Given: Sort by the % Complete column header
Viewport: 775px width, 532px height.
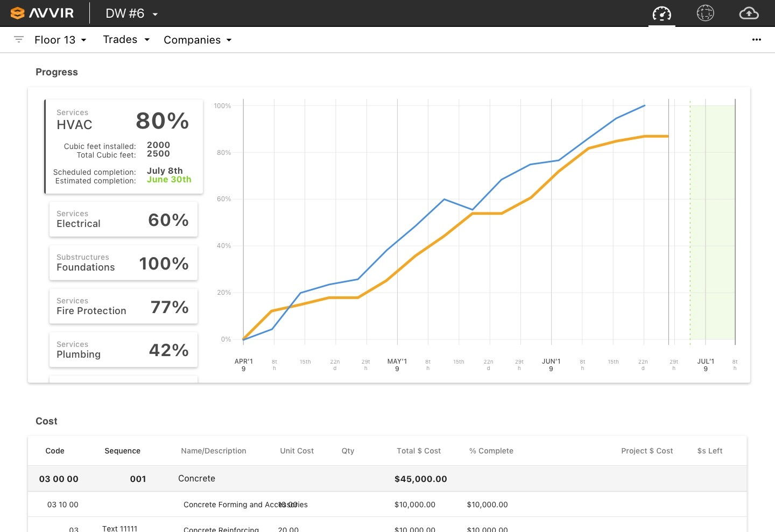Looking at the screenshot, I should (x=491, y=451).
